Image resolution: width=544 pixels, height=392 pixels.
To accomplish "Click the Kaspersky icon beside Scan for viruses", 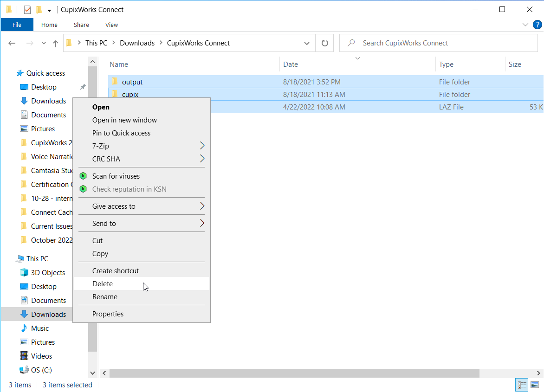I will point(83,176).
